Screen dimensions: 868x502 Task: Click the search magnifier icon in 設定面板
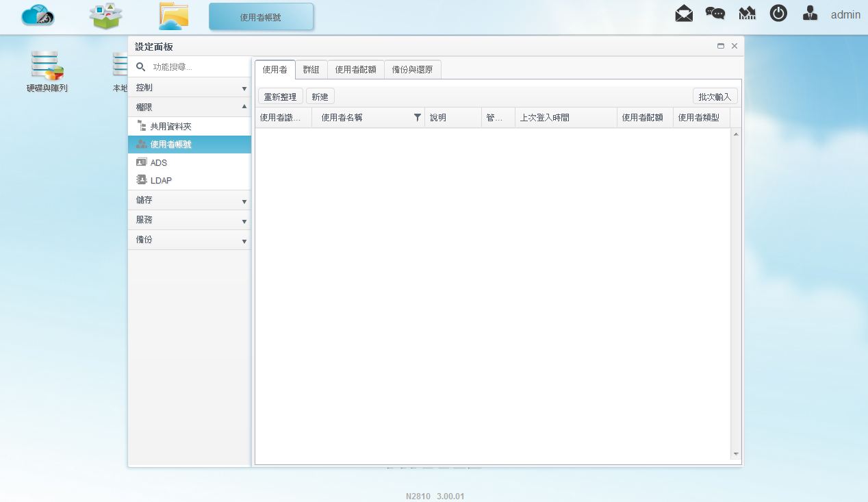(x=141, y=67)
